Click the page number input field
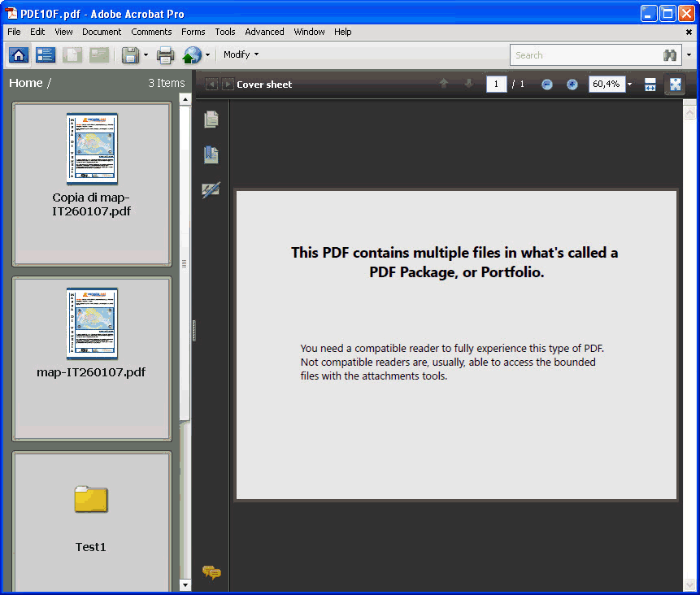 pyautogui.click(x=496, y=84)
